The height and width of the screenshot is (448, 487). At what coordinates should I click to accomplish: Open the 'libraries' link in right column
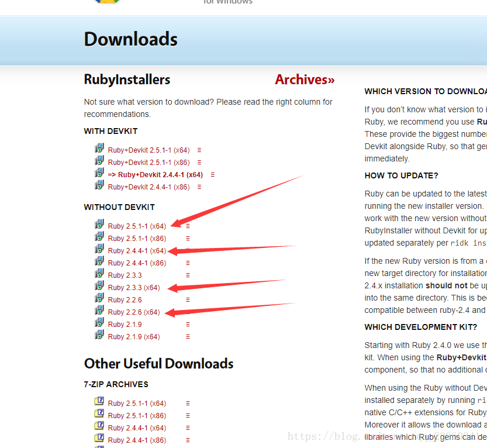coord(379,437)
